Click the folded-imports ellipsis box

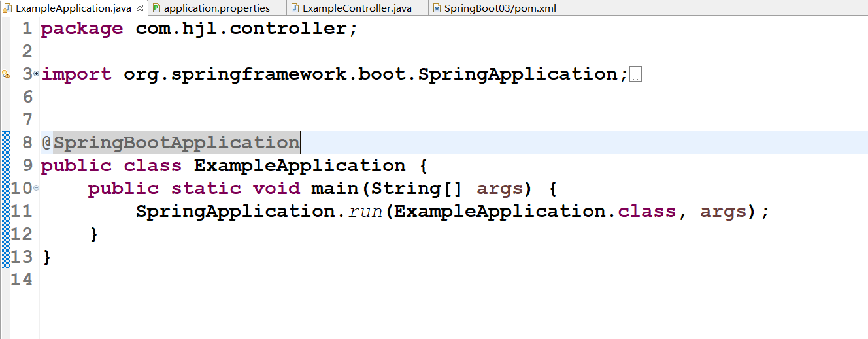635,74
